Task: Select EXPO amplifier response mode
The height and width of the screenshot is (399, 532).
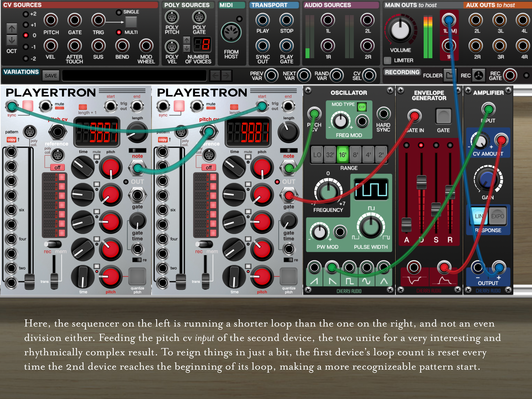Action: 497,216
